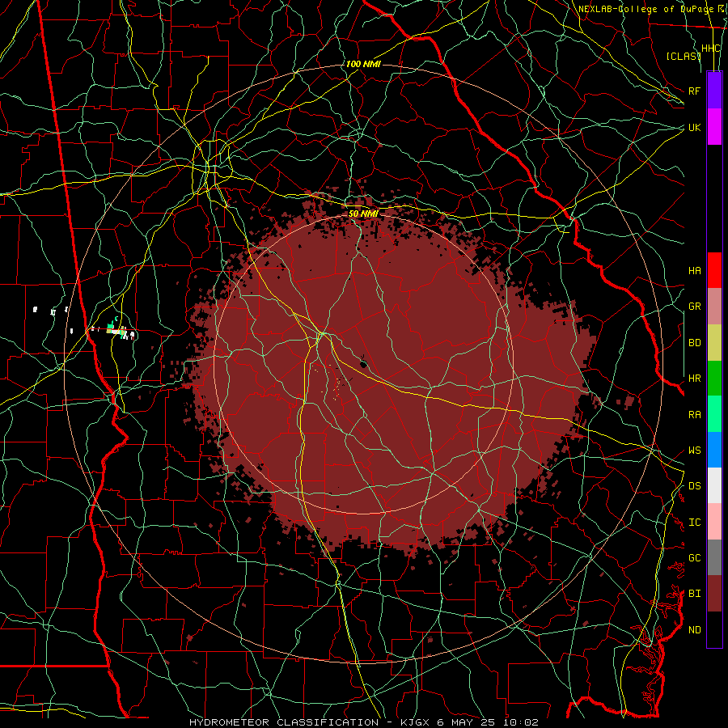Click the IC legend label
728x728 pixels.
[694, 522]
